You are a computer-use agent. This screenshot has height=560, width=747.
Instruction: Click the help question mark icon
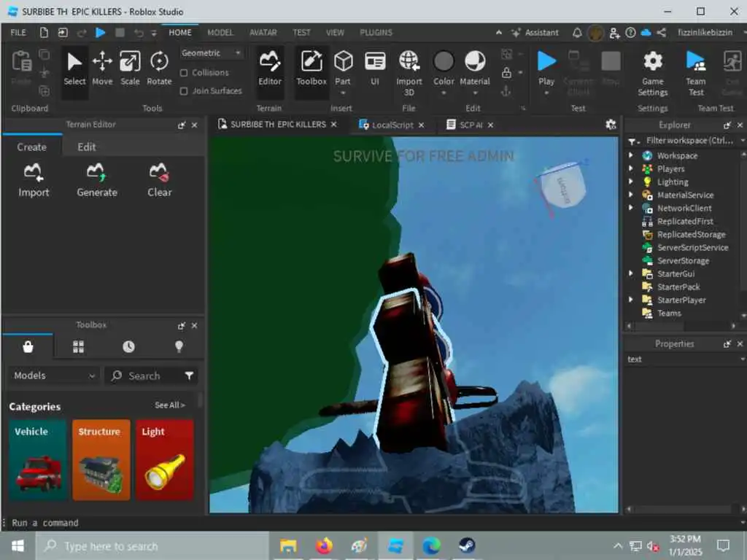(x=630, y=32)
